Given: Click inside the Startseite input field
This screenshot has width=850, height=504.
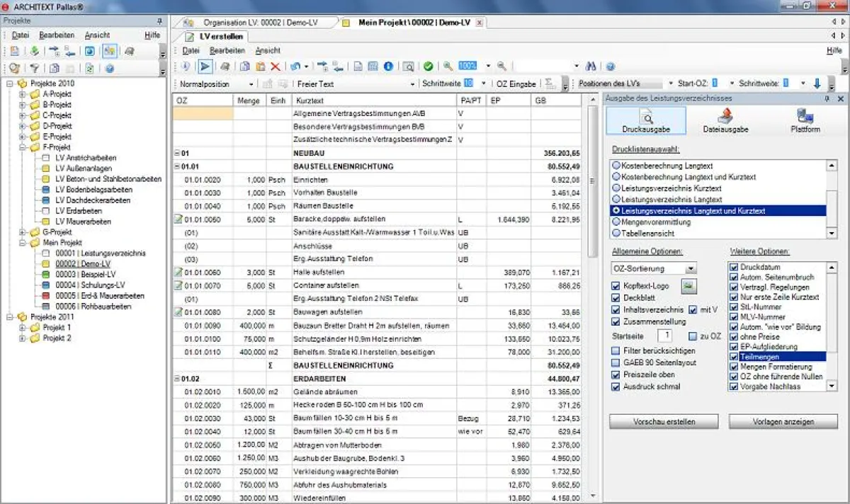Looking at the screenshot, I should click(x=664, y=336).
